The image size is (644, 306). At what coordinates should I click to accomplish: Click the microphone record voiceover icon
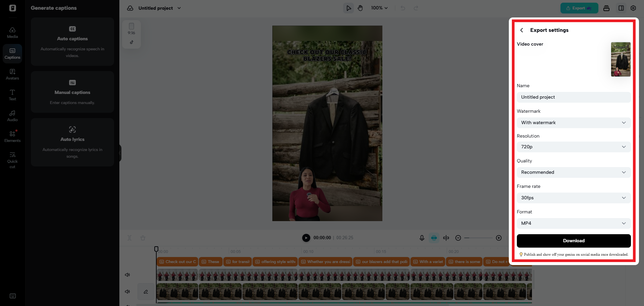[x=422, y=238]
